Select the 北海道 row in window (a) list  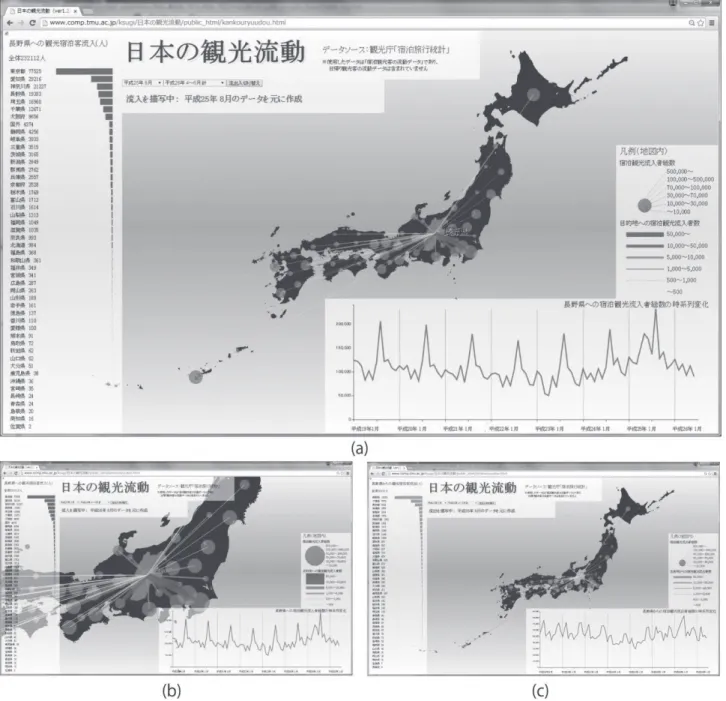61,245
